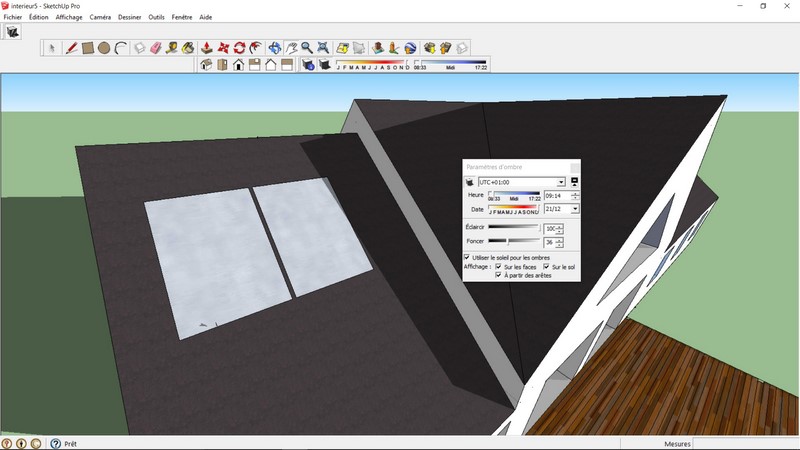This screenshot has height=450, width=800.
Task: Select the blue Orbit tool
Action: 274,48
